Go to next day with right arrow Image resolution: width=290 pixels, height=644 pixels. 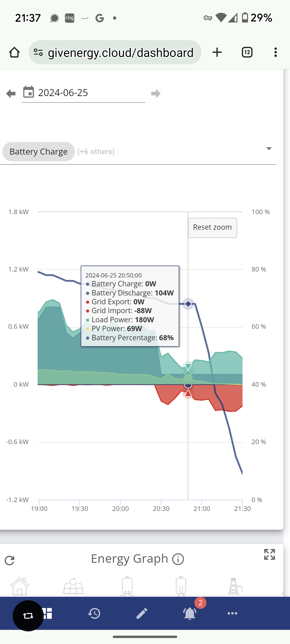(156, 94)
